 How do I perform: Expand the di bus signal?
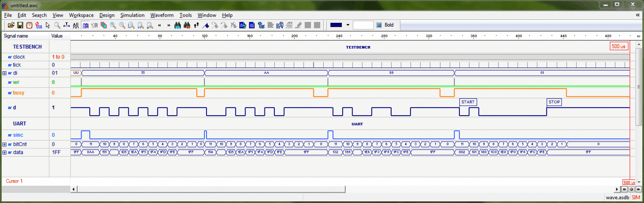(5, 73)
